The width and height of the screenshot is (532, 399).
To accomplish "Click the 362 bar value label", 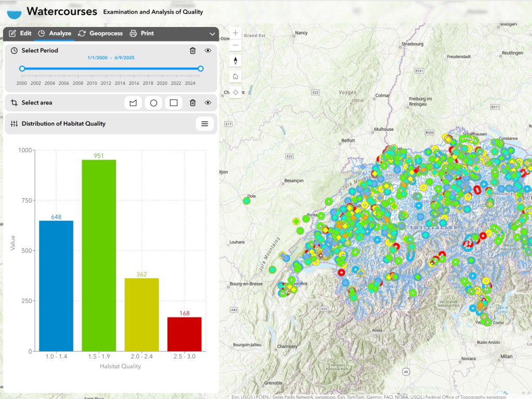I will click(141, 274).
